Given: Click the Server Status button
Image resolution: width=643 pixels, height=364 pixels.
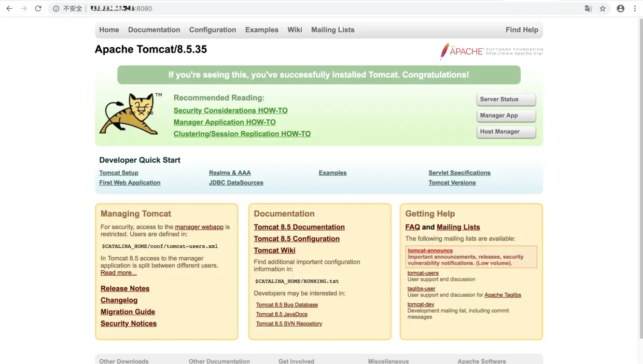Looking at the screenshot, I should pyautogui.click(x=506, y=100).
